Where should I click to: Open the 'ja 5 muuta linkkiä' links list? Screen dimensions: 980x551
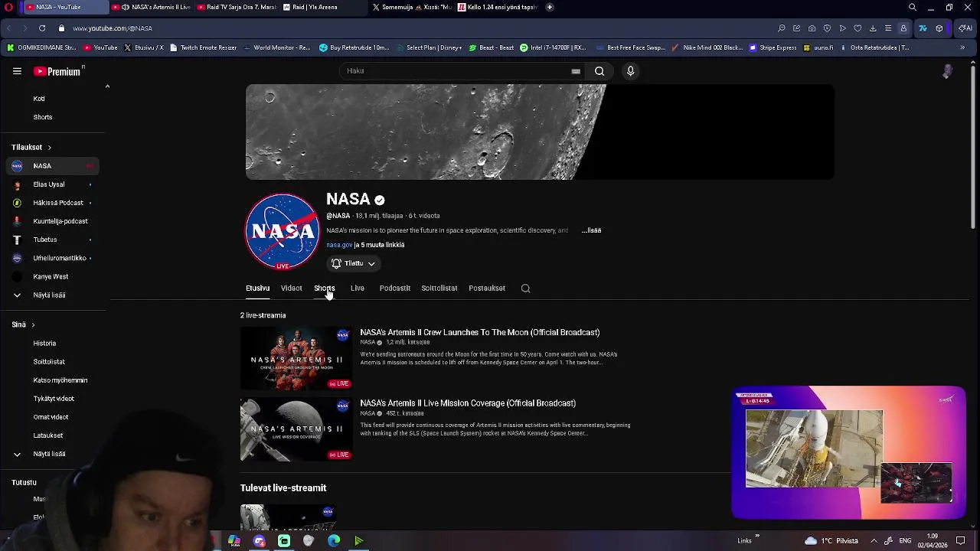click(380, 245)
